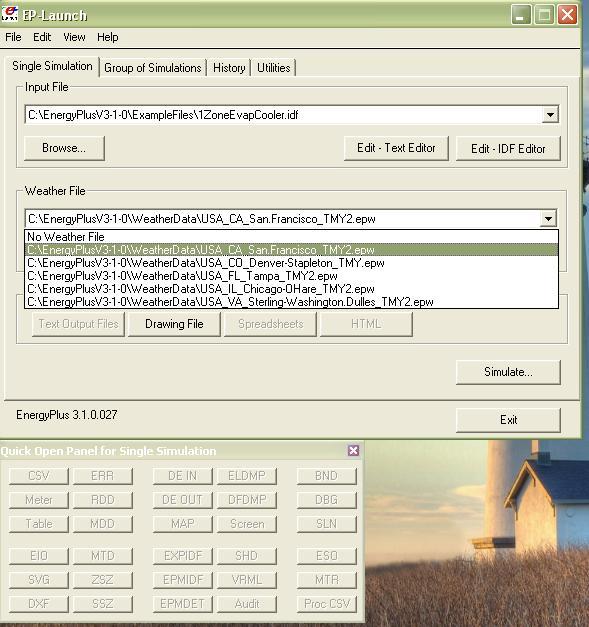This screenshot has width=589, height=627.
Task: Select No Weather File option
Action: click(x=292, y=237)
